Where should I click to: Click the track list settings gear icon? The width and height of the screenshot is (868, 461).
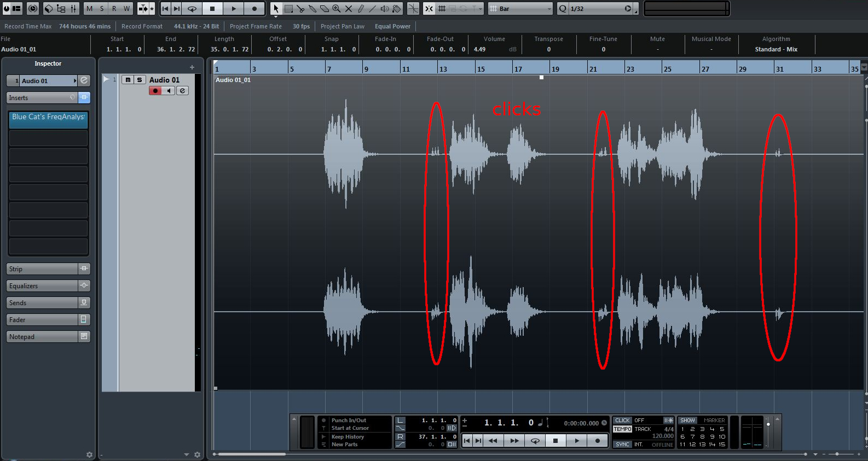coord(198,454)
